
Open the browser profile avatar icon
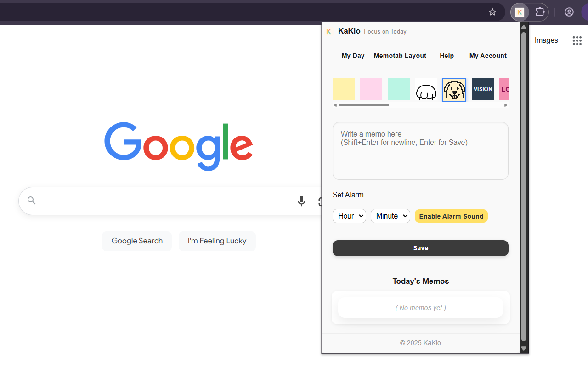point(569,12)
